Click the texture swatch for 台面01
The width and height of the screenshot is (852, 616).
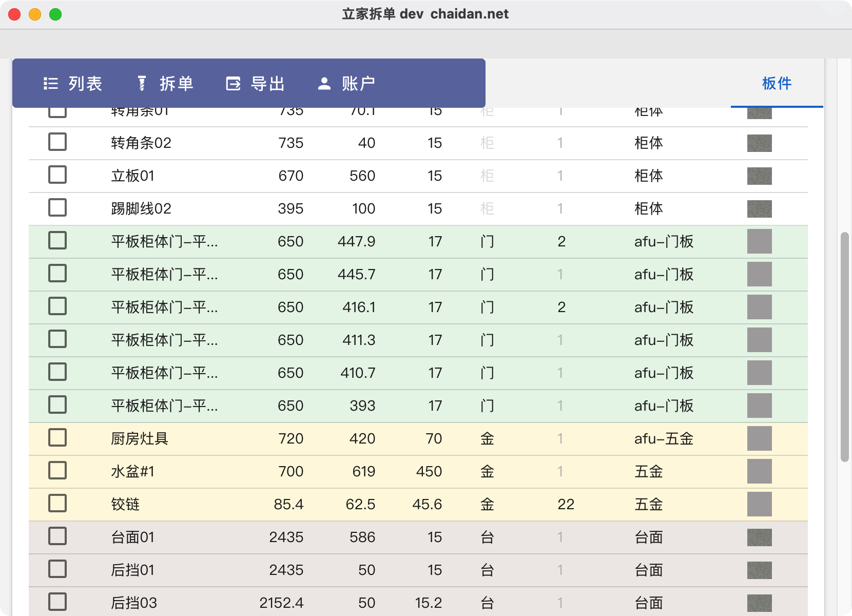pyautogui.click(x=760, y=537)
